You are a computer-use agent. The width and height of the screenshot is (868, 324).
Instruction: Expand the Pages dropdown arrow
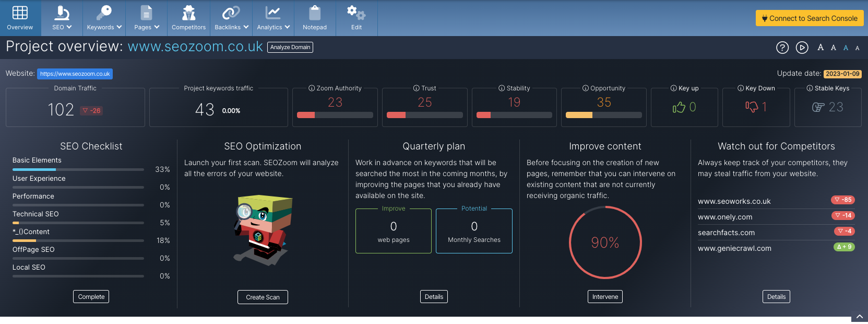click(157, 27)
